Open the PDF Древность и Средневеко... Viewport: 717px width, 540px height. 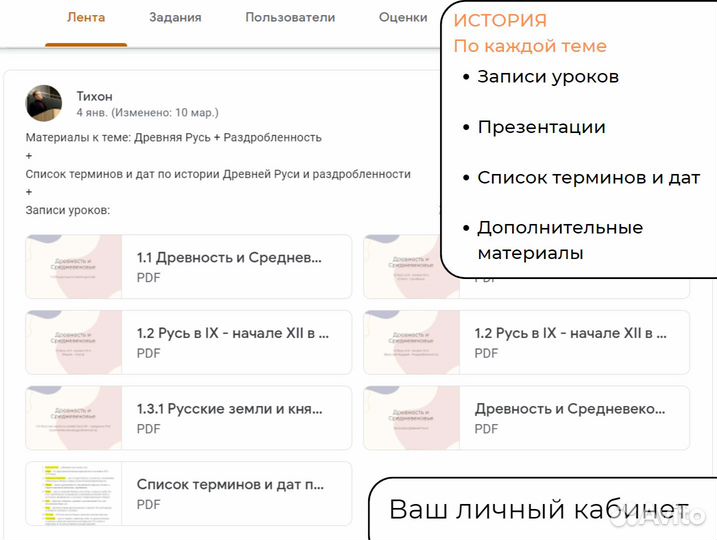pyautogui.click(x=526, y=418)
